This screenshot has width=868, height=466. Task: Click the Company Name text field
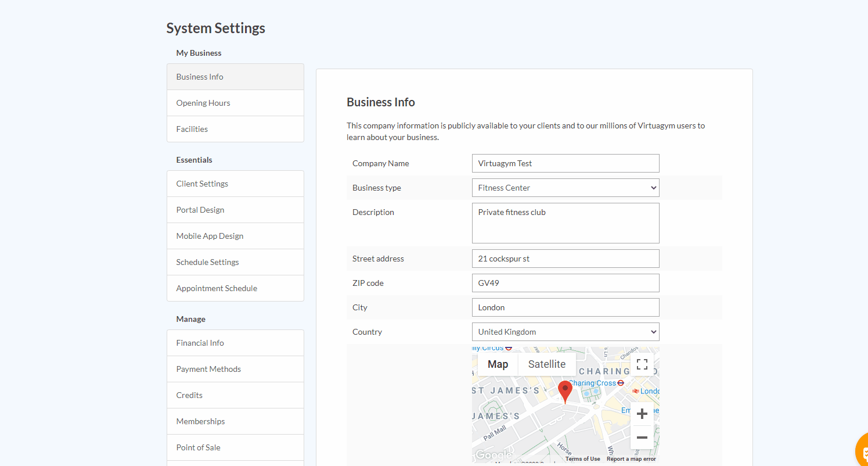click(x=566, y=163)
